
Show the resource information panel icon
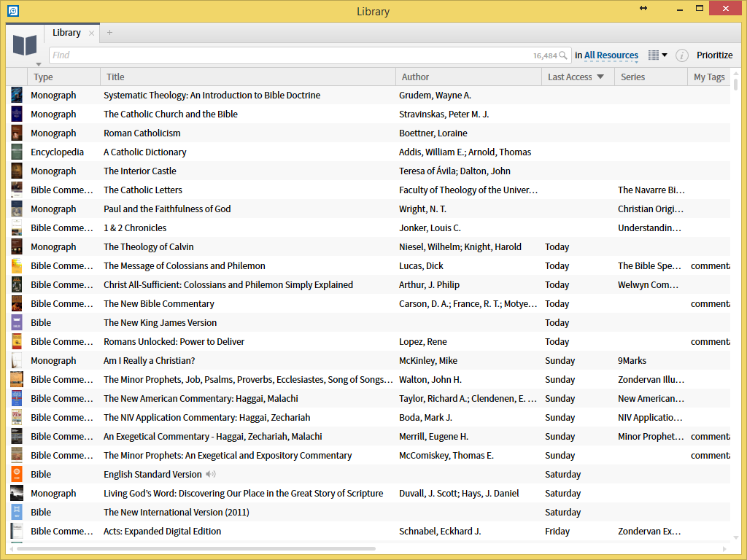pyautogui.click(x=682, y=55)
